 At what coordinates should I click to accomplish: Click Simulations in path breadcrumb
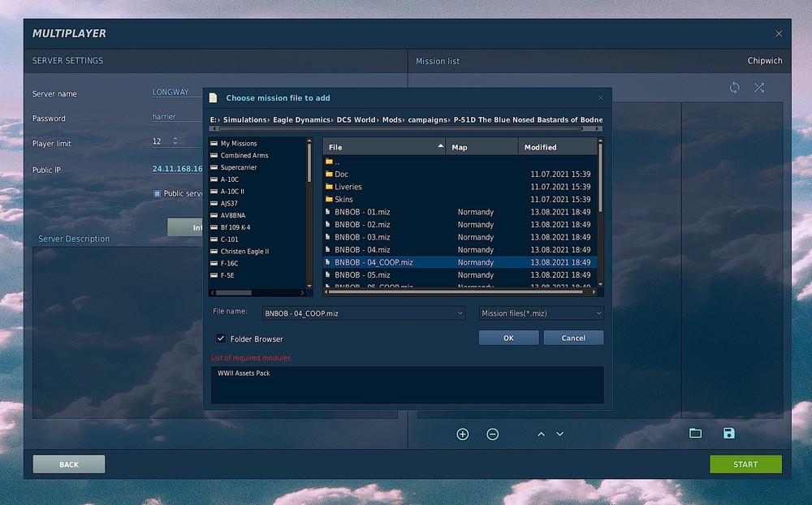[x=244, y=119]
